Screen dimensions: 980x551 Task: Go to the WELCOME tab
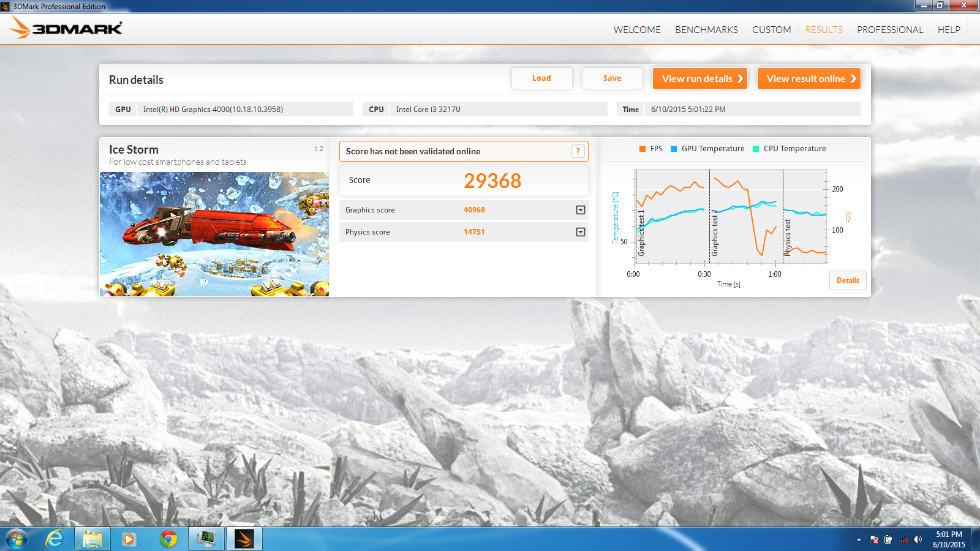(x=637, y=29)
